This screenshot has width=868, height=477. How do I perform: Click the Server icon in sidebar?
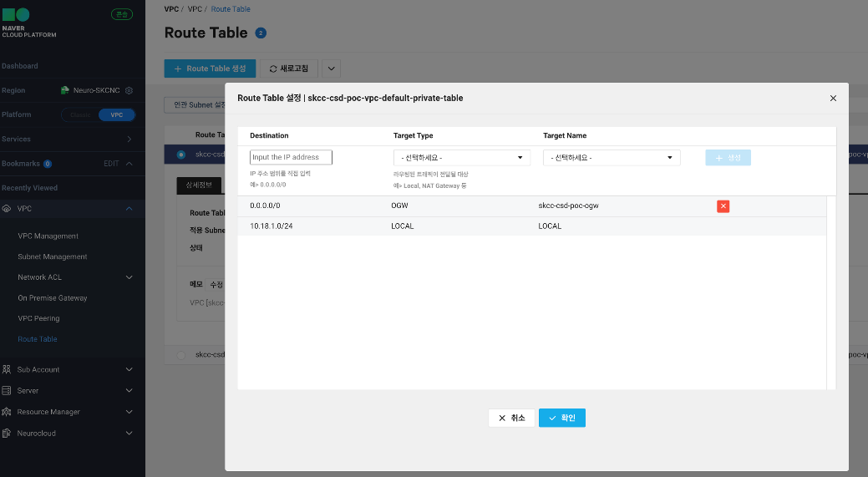click(x=7, y=391)
